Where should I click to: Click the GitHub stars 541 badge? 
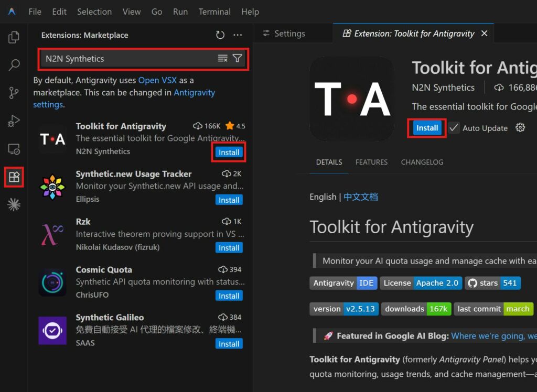493,283
